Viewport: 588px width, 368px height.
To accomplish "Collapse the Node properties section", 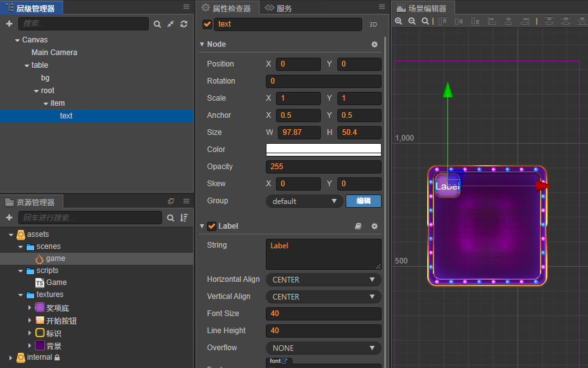I will coord(202,44).
